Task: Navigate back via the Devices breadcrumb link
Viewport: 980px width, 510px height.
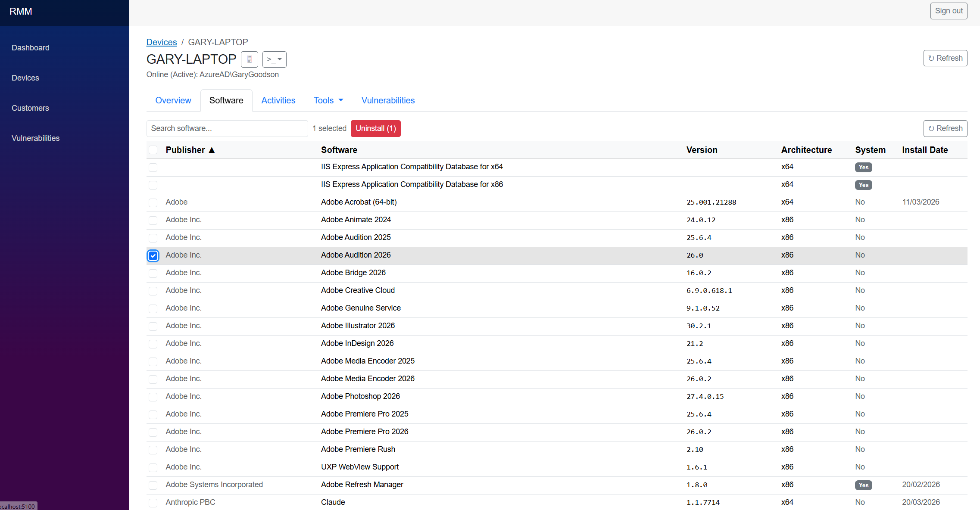Action: (x=162, y=42)
